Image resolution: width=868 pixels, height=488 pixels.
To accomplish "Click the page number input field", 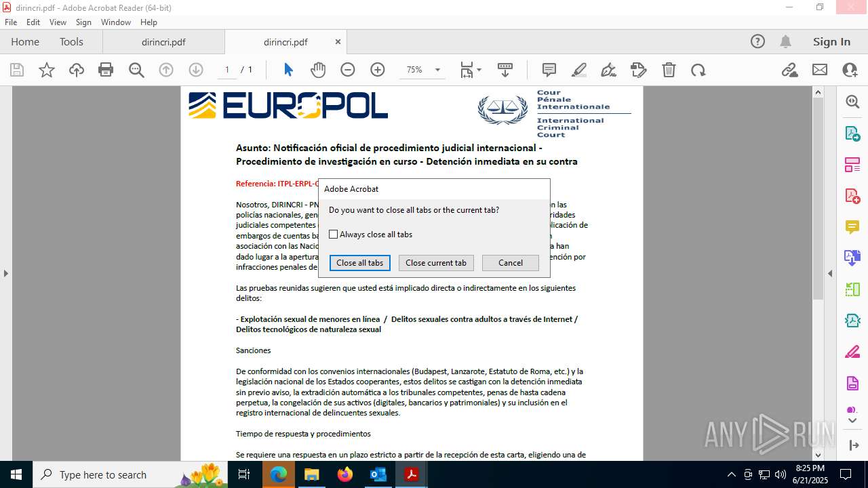I will click(x=227, y=70).
